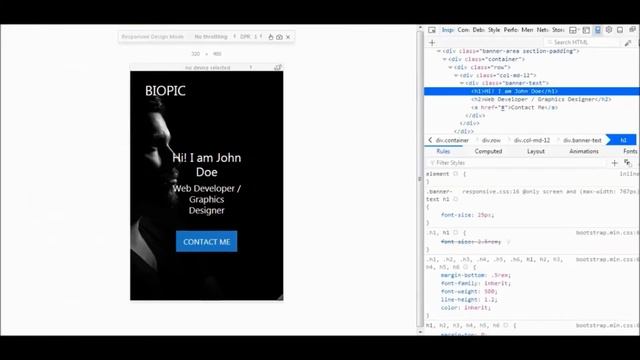Screen dimensions: 640x360
Task: Open toolbox settings gear icon
Action: [x=609, y=30]
